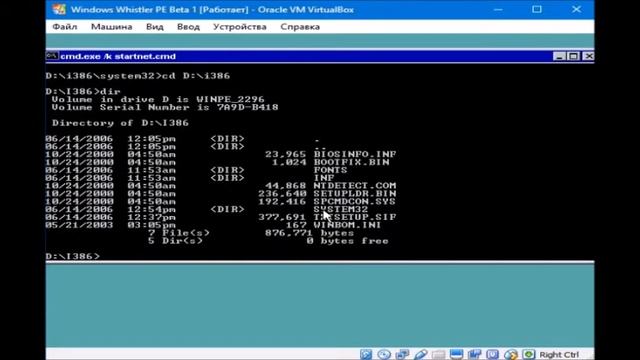
Task: Click the SETUPLDR.BIN file name
Action: tap(355, 193)
